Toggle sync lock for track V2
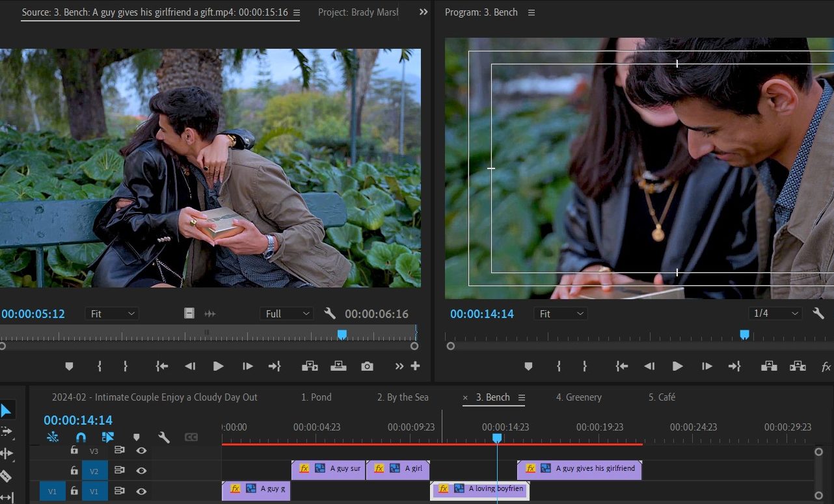This screenshot has width=834, height=504. 120,470
